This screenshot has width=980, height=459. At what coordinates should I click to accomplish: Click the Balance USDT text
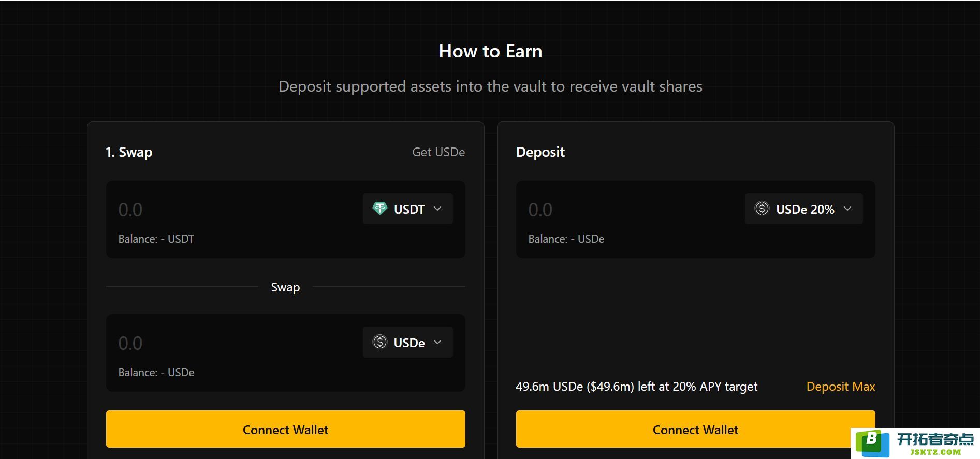(156, 239)
